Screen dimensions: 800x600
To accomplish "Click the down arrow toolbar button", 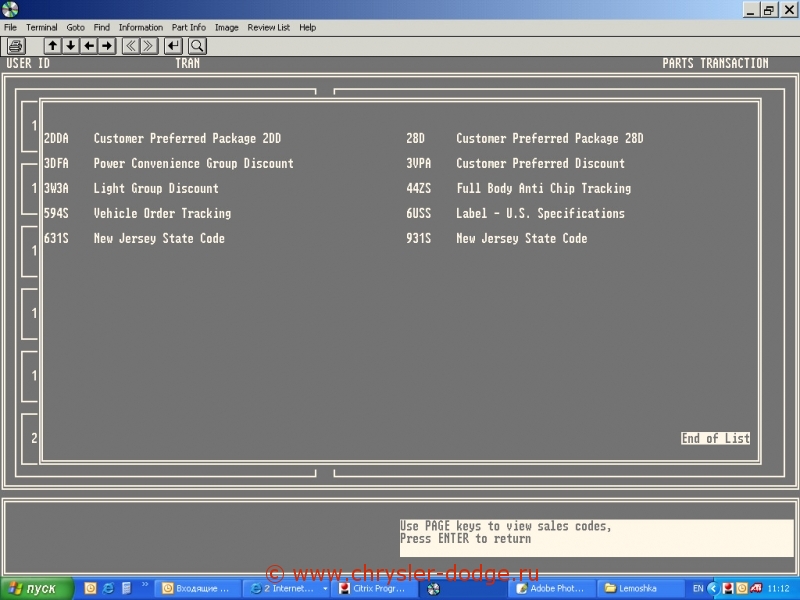I will (71, 46).
